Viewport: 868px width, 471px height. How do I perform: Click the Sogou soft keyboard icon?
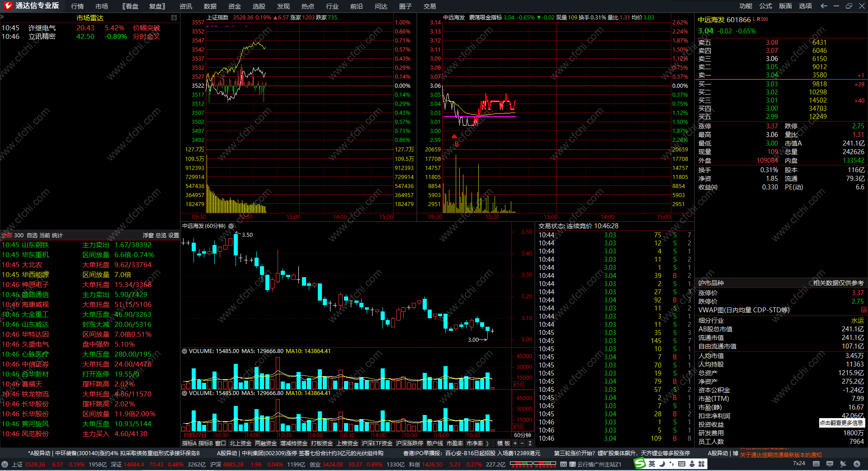682,464
